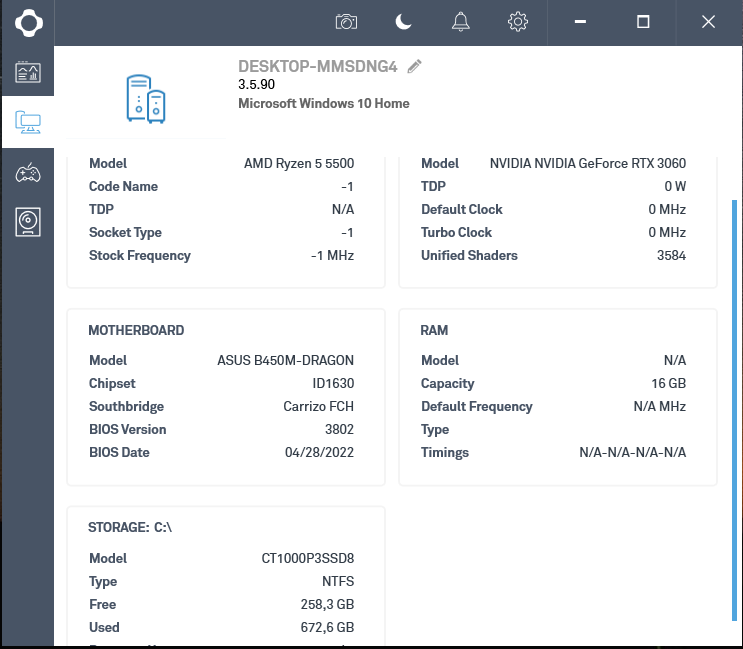Viewport: 743px width, 649px height.
Task: Click the desktop tower computer image
Action: point(146,99)
